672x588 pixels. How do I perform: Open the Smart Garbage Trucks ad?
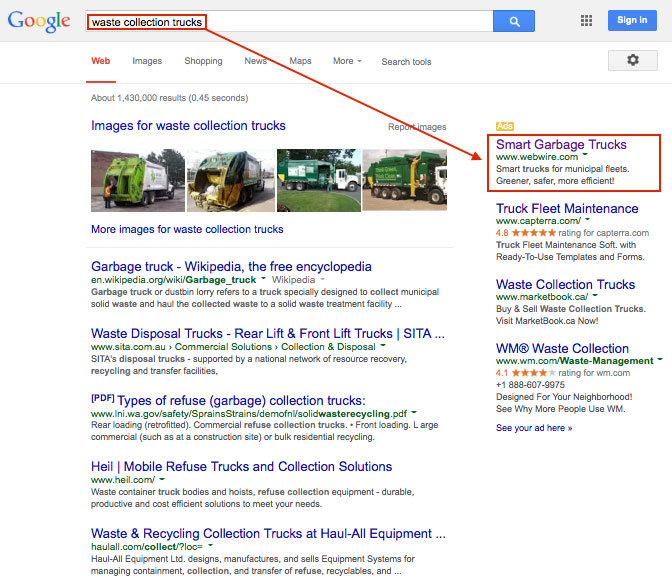coord(561,144)
